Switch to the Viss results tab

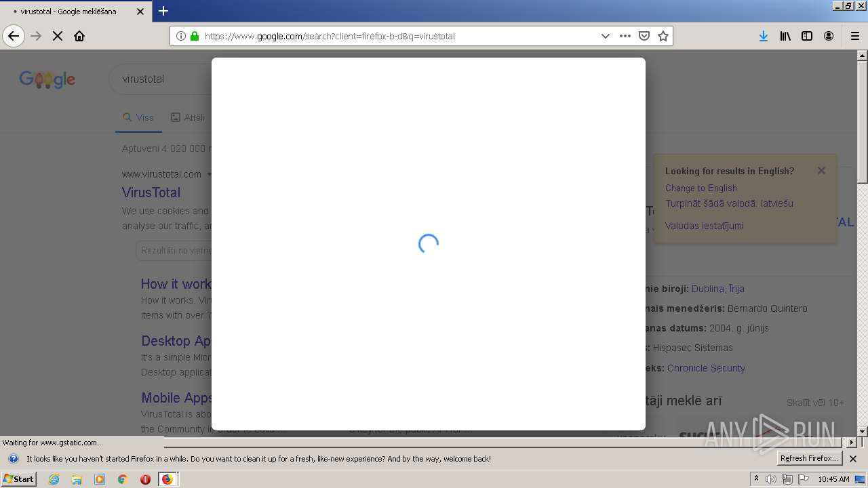tap(138, 117)
